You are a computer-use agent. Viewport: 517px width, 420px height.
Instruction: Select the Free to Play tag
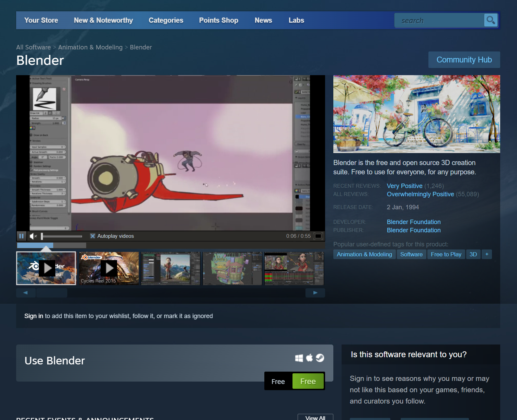446,254
